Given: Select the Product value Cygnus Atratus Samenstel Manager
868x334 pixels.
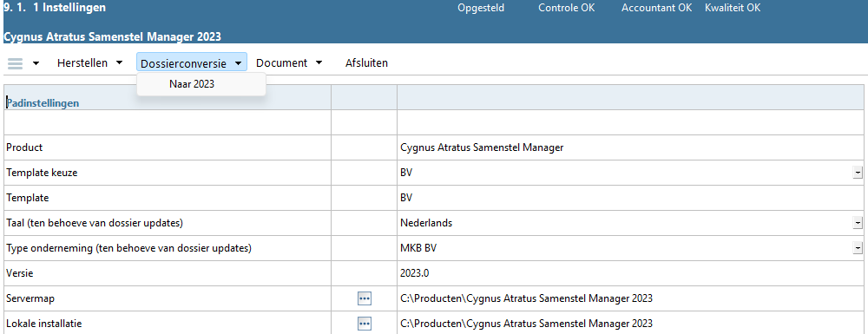Looking at the screenshot, I should tap(482, 147).
